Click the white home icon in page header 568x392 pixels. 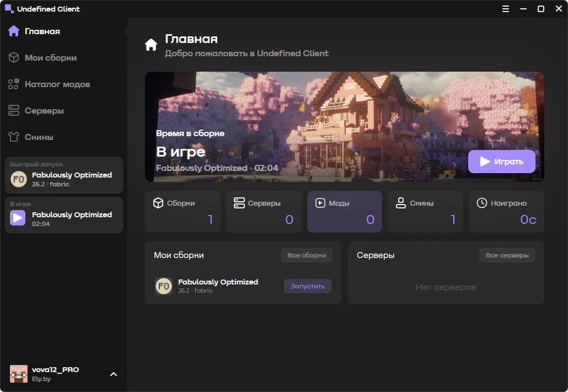click(151, 45)
